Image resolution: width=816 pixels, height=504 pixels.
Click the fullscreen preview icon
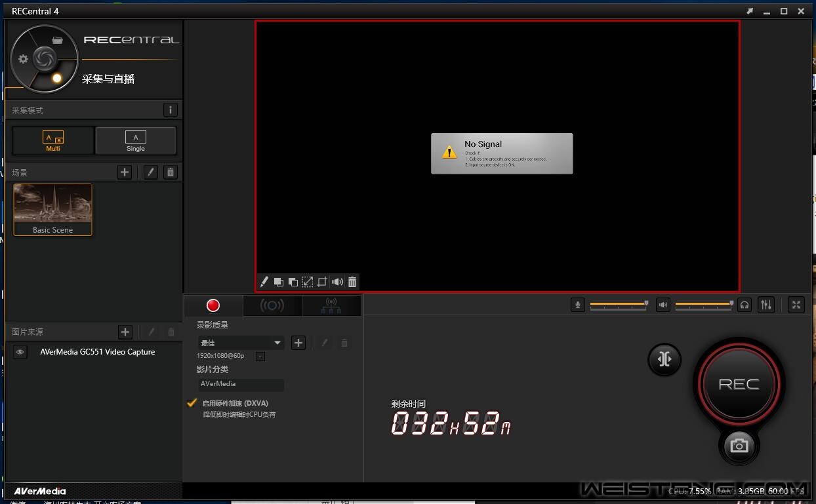tap(796, 305)
